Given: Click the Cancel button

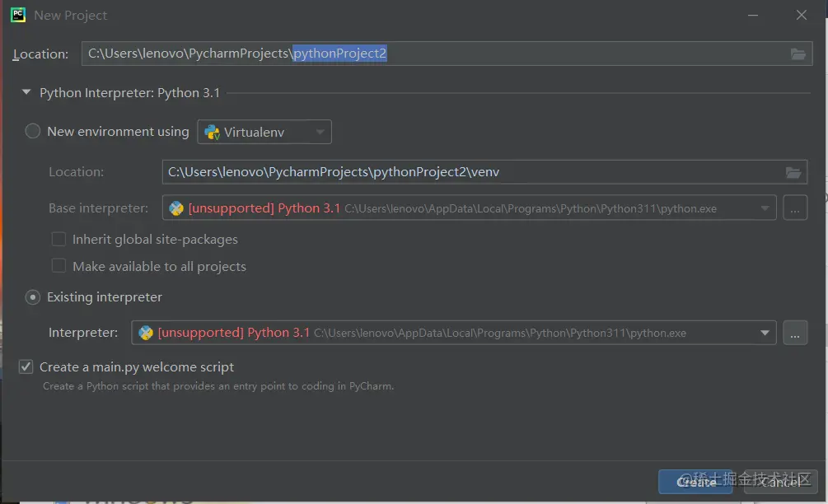Looking at the screenshot, I should tap(780, 482).
